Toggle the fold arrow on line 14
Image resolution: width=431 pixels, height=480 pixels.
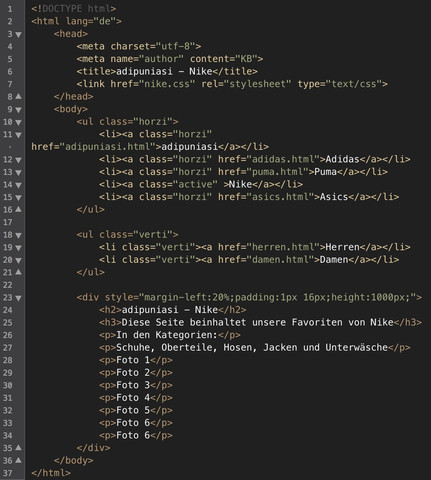(18, 185)
